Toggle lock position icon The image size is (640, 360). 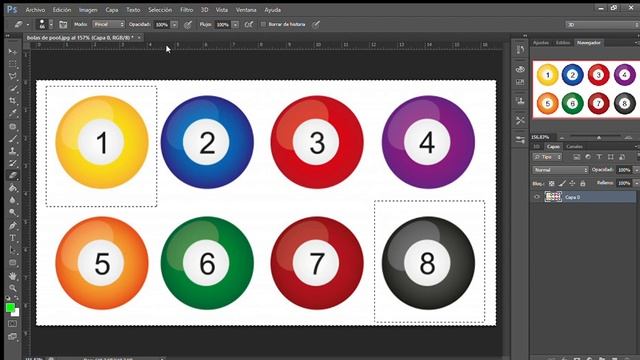(x=572, y=184)
